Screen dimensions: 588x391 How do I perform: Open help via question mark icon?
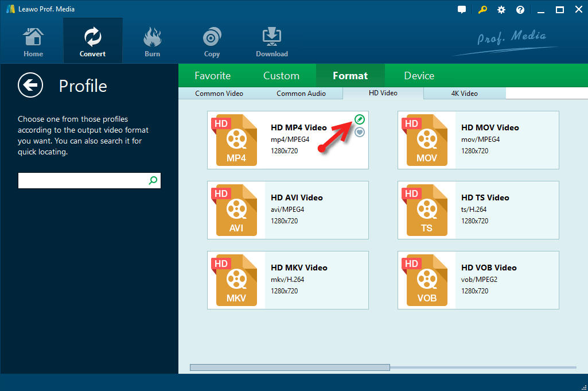[x=520, y=10]
